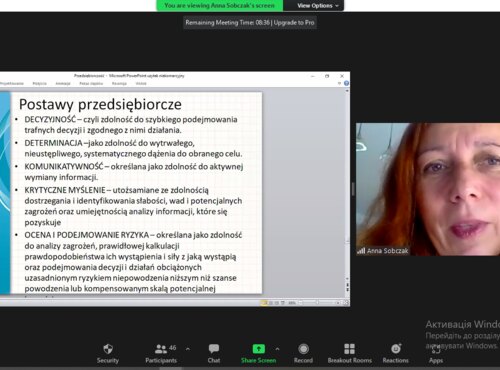Image resolution: width=500 pixels, height=370 pixels.
Task: Open the Reactions menu
Action: tap(396, 354)
